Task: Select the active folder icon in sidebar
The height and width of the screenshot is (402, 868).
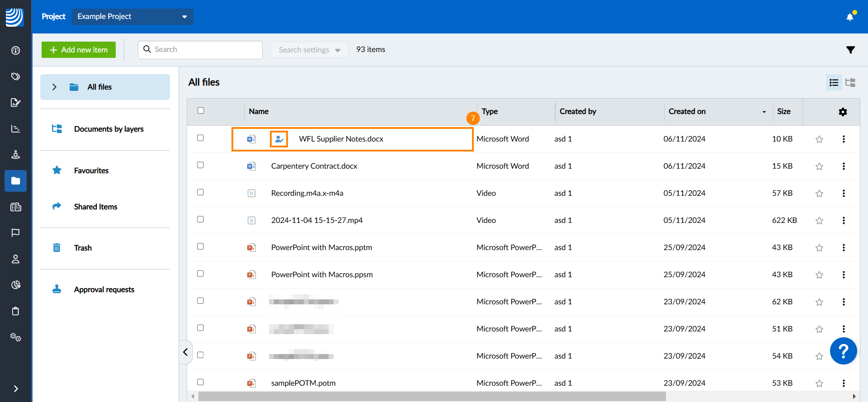Action: tap(15, 181)
